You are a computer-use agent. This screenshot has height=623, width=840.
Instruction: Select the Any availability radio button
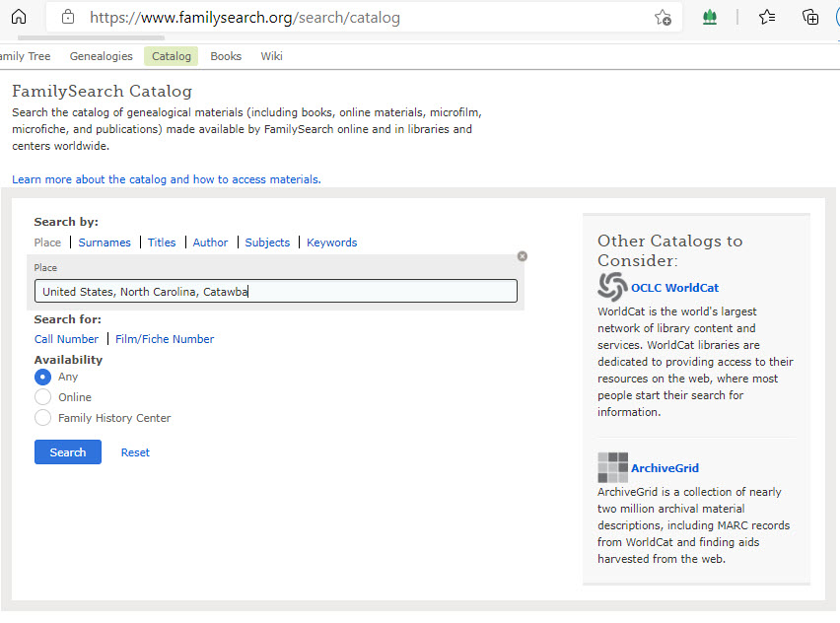point(42,377)
